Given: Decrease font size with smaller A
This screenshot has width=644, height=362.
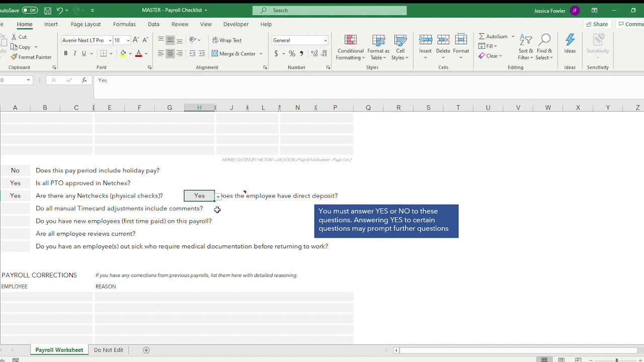Looking at the screenshot, I should tap(145, 40).
